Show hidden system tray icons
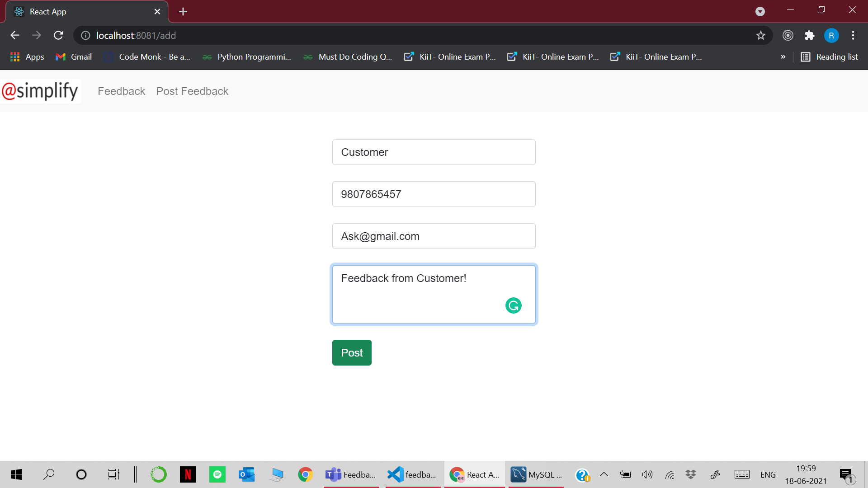 [604, 474]
